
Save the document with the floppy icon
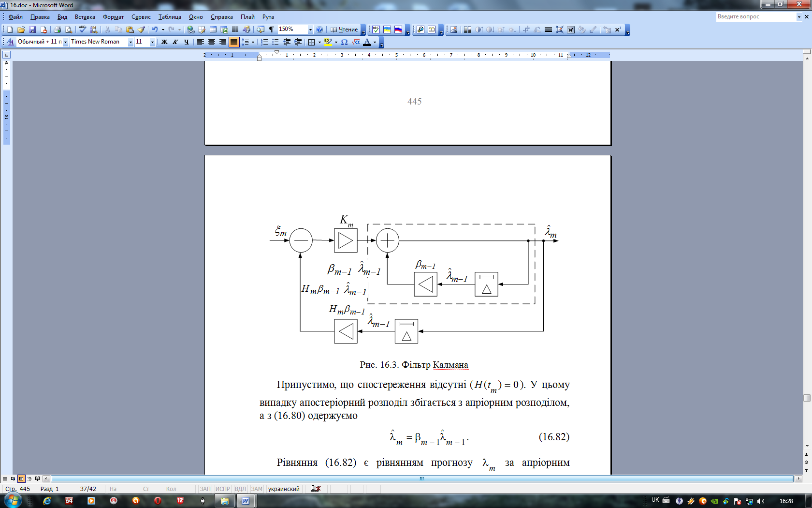(x=32, y=30)
